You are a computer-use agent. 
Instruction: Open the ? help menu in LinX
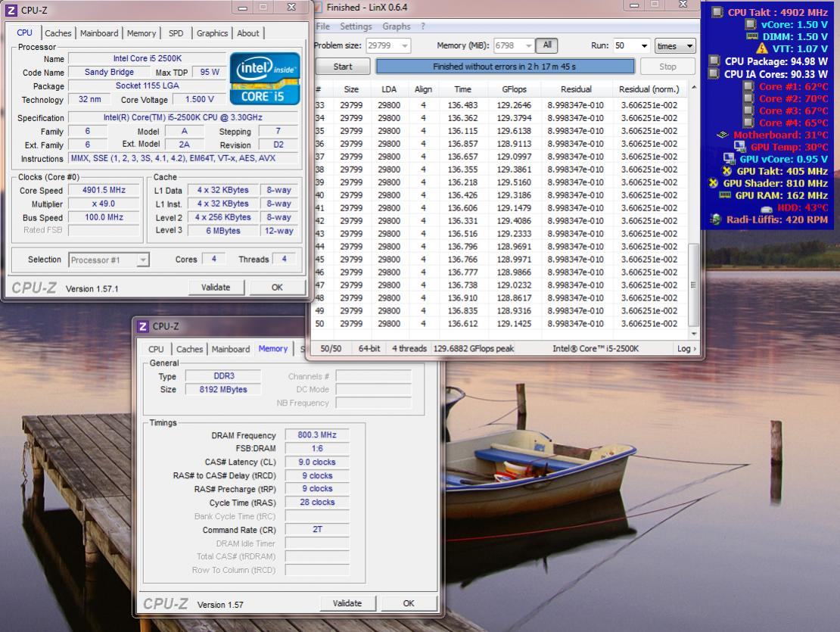tap(423, 26)
